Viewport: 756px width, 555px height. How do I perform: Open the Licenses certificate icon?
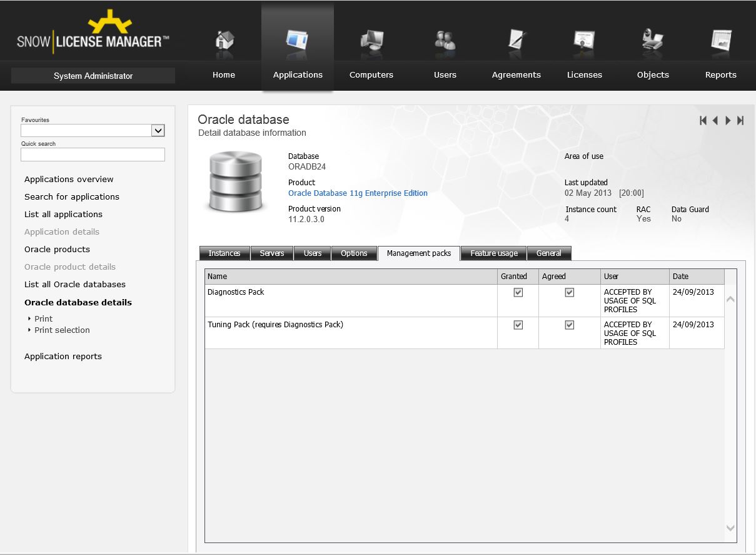point(584,41)
